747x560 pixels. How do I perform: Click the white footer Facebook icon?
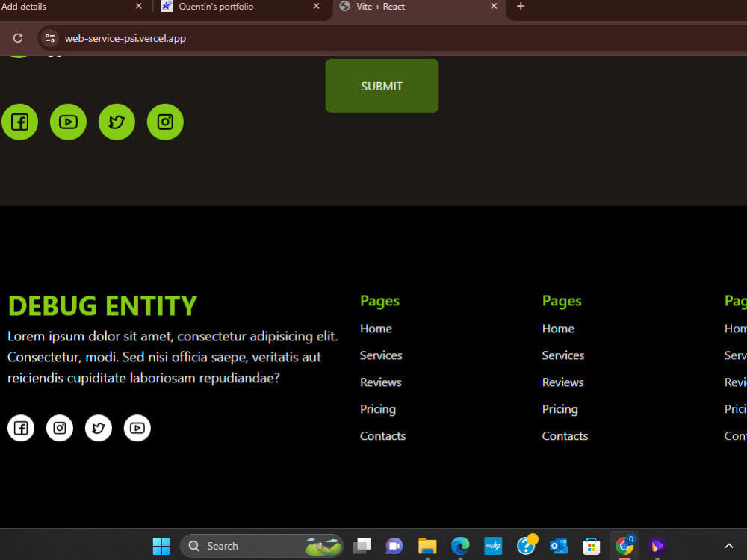pyautogui.click(x=21, y=428)
